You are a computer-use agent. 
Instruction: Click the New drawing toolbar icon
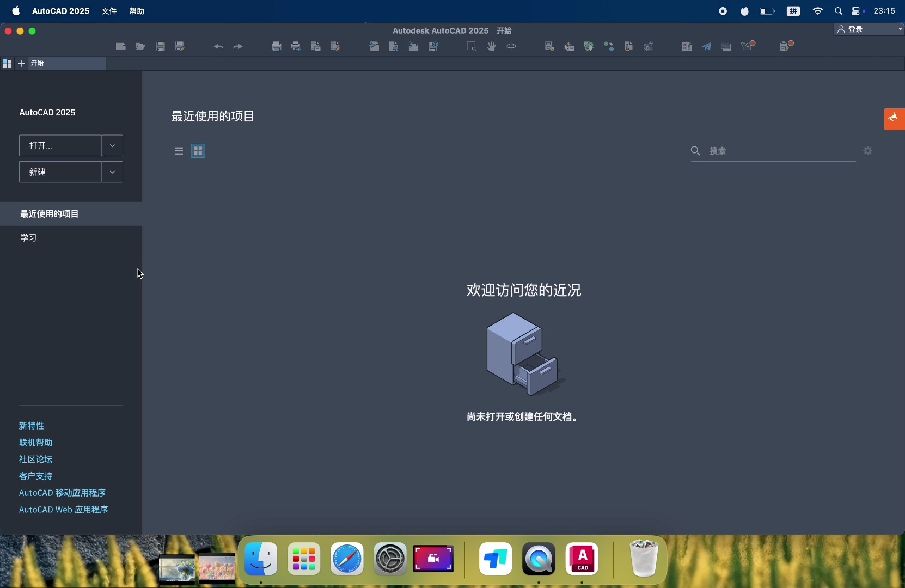point(121,47)
